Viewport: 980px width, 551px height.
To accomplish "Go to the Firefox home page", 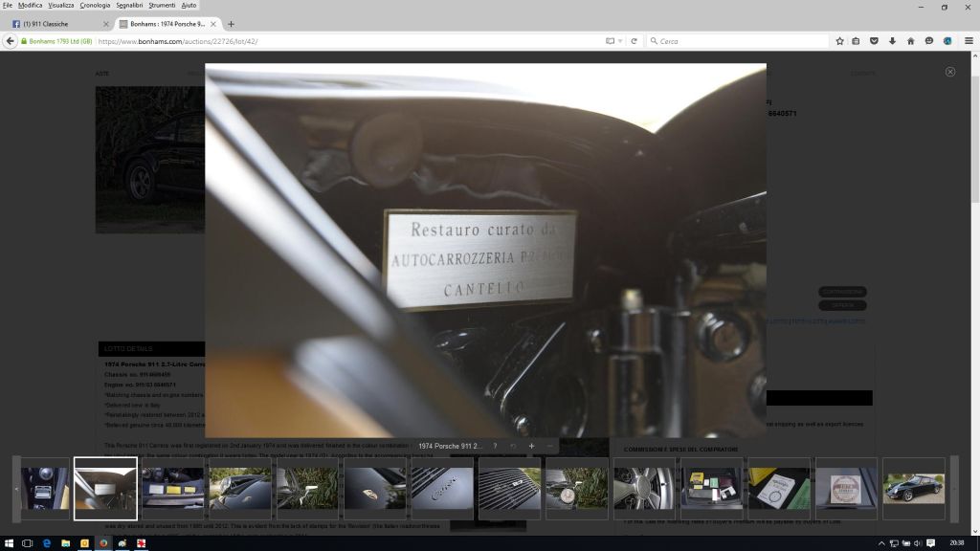I will pos(911,41).
